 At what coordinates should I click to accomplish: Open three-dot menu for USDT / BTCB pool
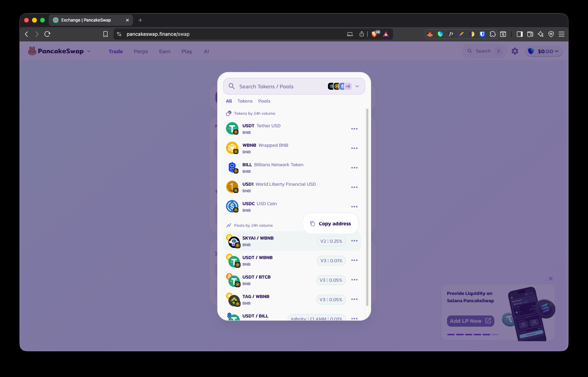[x=354, y=280]
